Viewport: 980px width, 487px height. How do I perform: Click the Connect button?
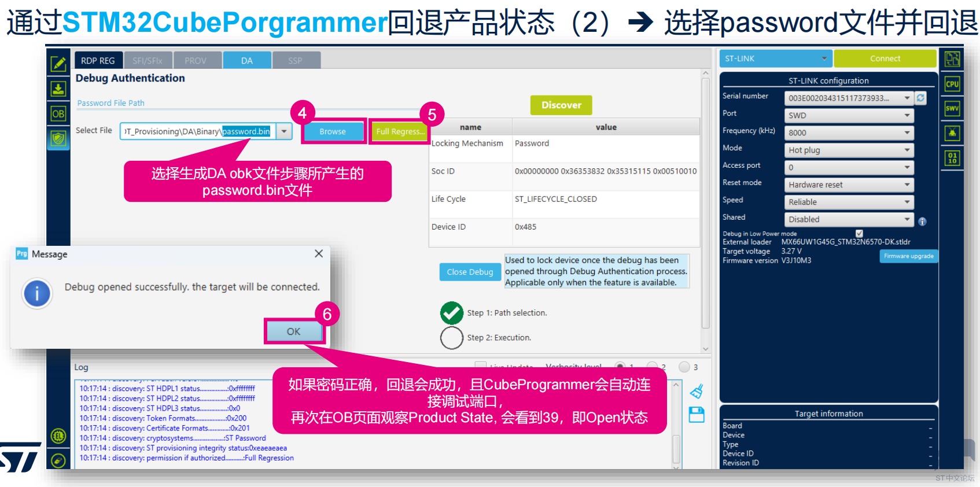(x=885, y=58)
